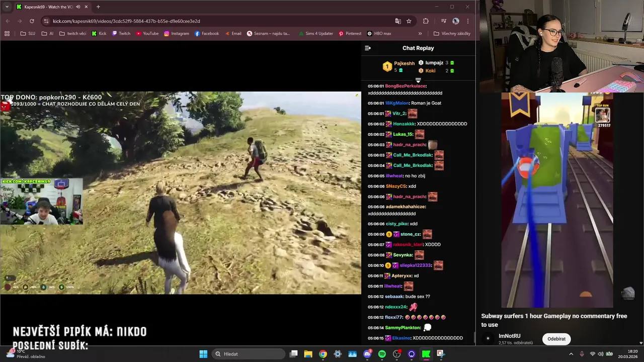Viewport: 644px width, 362px height.
Task: Close the Kapesnik69 browser tab
Action: (x=87, y=7)
